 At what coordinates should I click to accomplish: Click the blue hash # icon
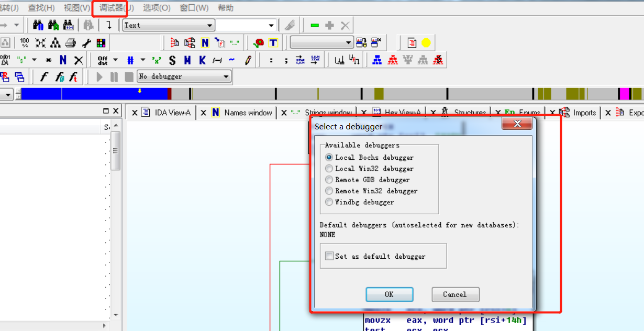130,60
